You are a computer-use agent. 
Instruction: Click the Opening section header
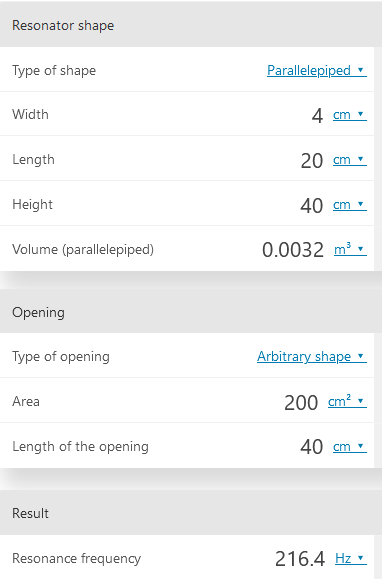(x=191, y=312)
